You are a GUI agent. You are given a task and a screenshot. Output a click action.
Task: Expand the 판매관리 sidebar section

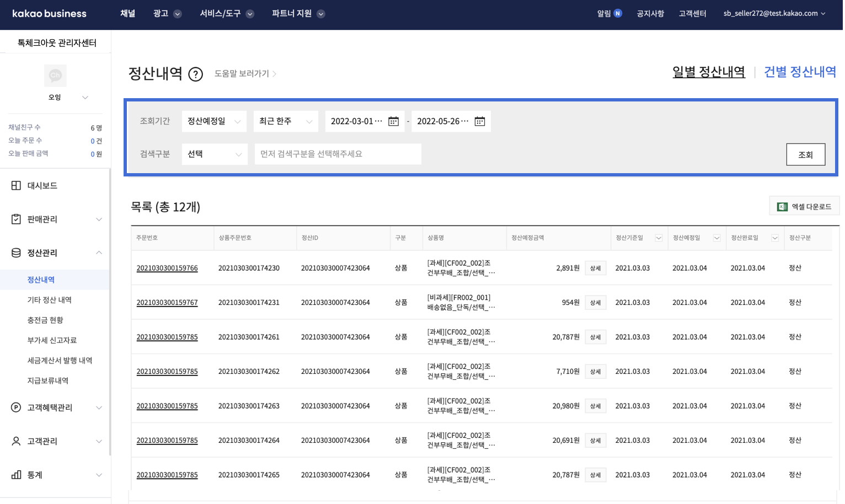point(99,219)
